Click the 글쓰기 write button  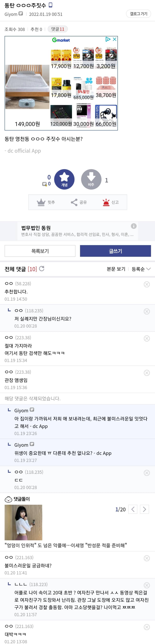tap(115, 251)
